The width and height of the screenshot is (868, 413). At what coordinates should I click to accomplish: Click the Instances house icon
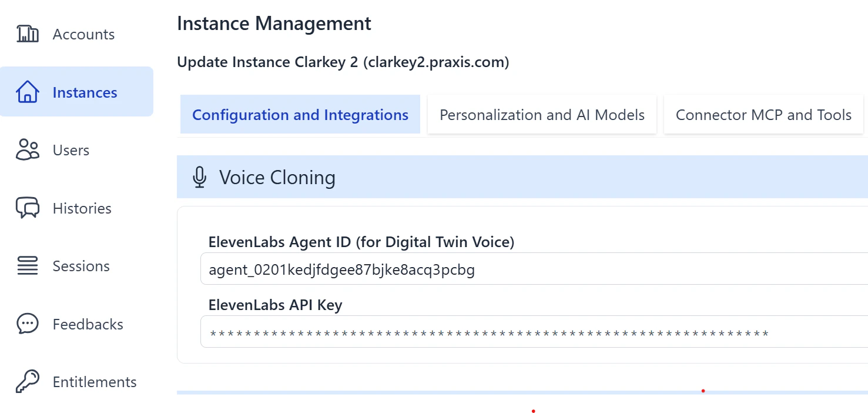[x=28, y=92]
